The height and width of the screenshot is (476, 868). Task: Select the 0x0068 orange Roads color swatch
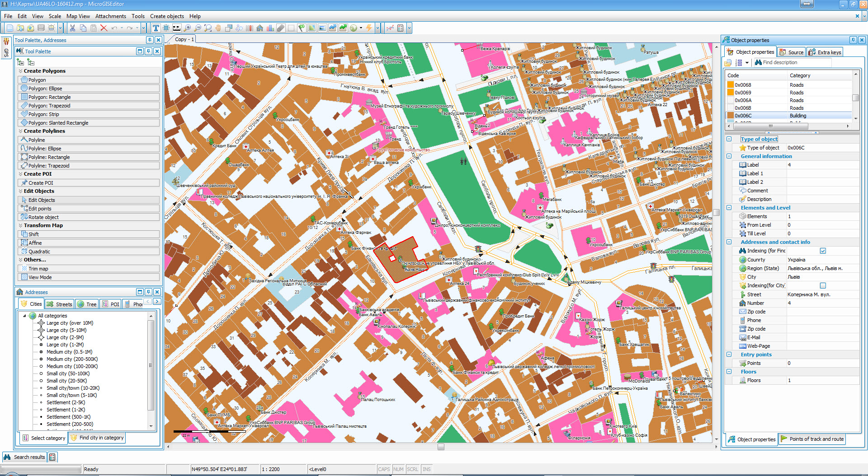pos(731,85)
